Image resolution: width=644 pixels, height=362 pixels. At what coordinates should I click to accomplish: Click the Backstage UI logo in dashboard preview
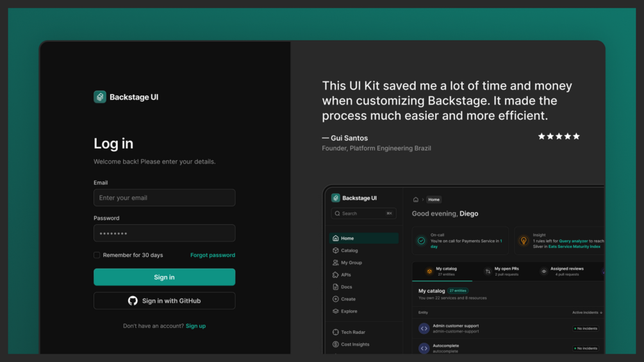354,198
